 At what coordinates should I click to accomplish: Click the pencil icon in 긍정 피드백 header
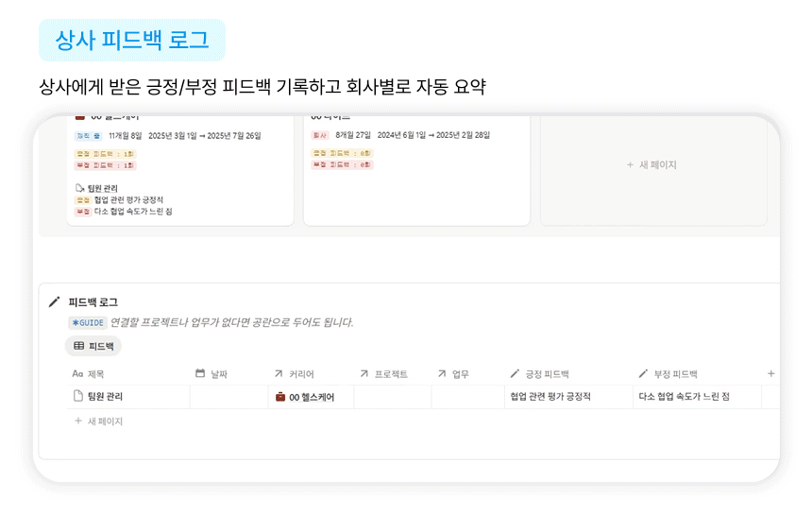pyautogui.click(x=515, y=374)
